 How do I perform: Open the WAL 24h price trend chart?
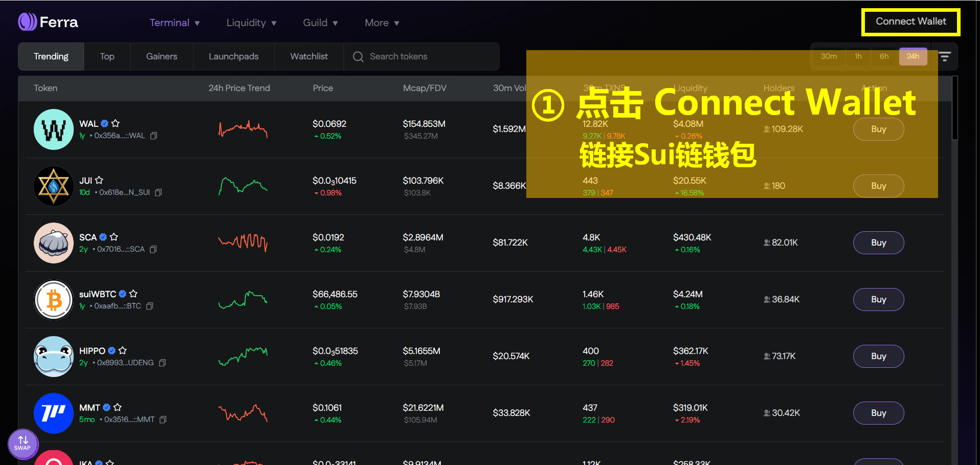(x=243, y=129)
